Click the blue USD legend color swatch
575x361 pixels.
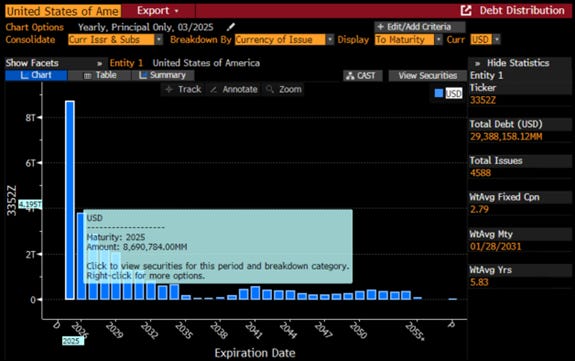[439, 93]
